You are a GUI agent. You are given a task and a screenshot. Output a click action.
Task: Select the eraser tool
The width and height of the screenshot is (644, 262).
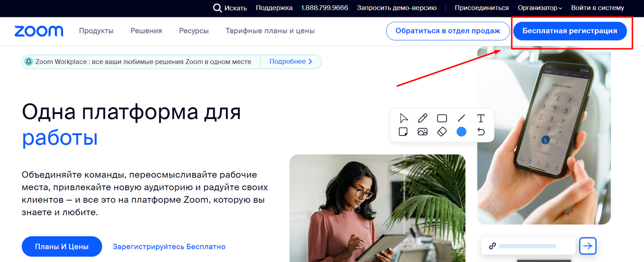(x=442, y=132)
